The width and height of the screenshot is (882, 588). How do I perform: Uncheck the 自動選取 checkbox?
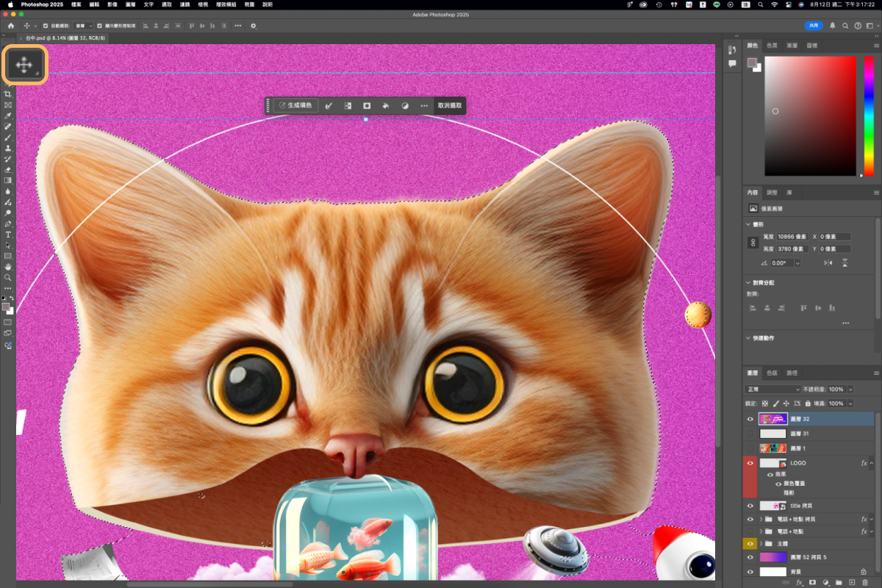[x=46, y=26]
